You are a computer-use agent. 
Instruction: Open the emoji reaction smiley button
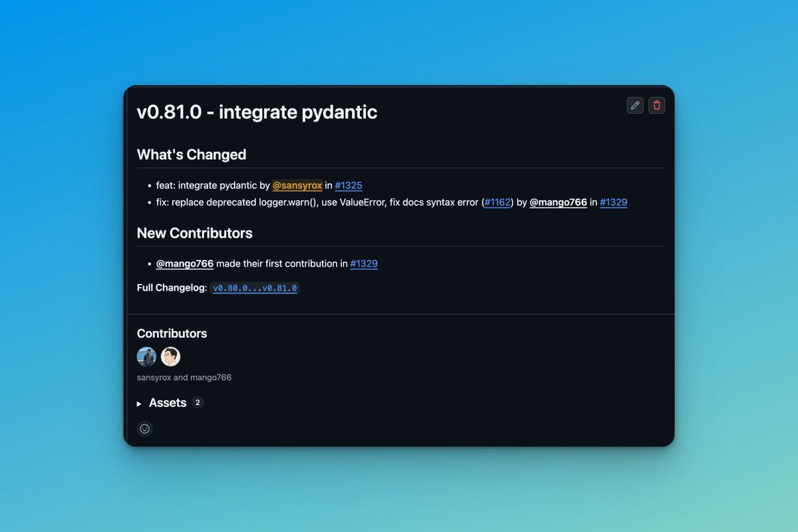(x=145, y=429)
